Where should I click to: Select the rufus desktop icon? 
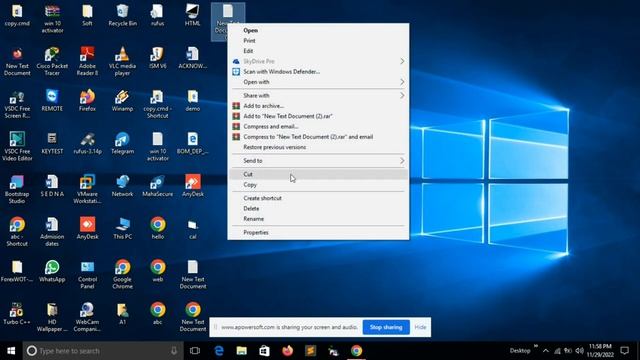158,16
